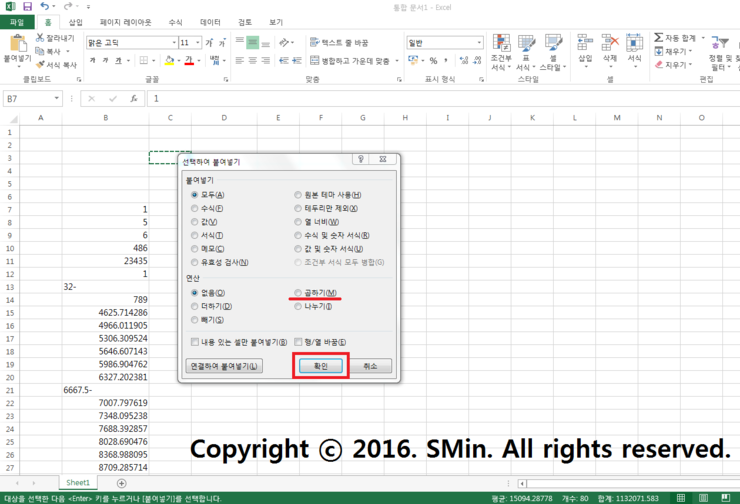740x504 pixels.
Task: Click the Paste (붙여넣기) clipboard icon
Action: [x=18, y=43]
